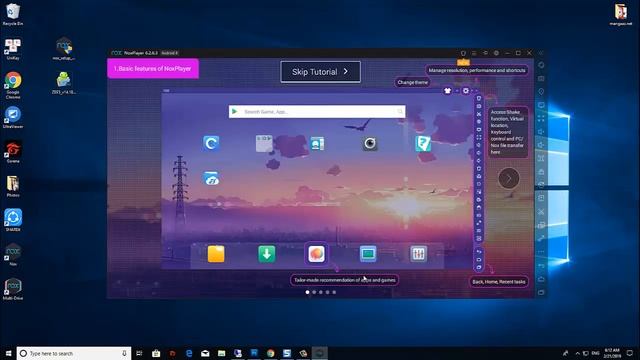640x360 pixels.
Task: Open Microsoft Edge from the taskbar
Action: 189,353
